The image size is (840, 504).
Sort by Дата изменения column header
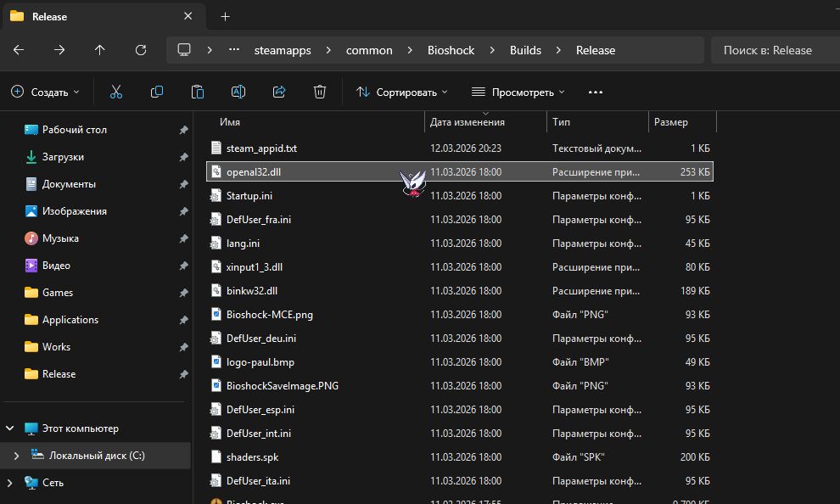pos(468,122)
